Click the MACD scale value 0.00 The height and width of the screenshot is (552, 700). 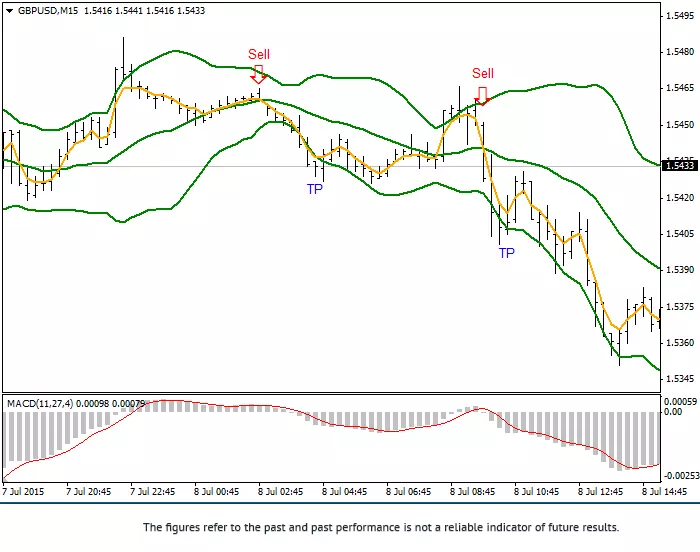coord(673,411)
